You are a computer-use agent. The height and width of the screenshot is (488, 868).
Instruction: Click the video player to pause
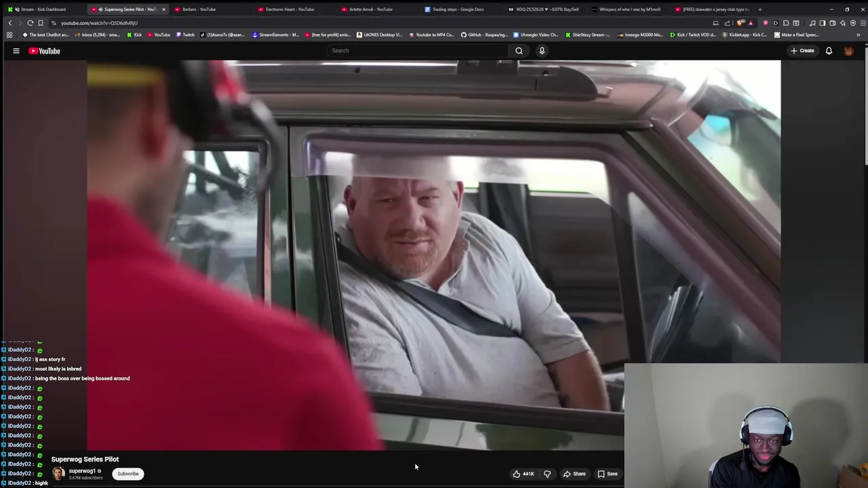pyautogui.click(x=434, y=255)
